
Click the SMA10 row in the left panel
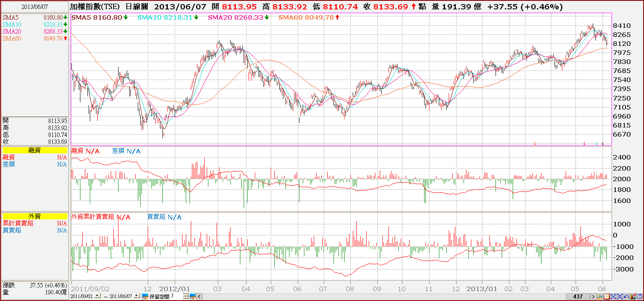[x=35, y=25]
